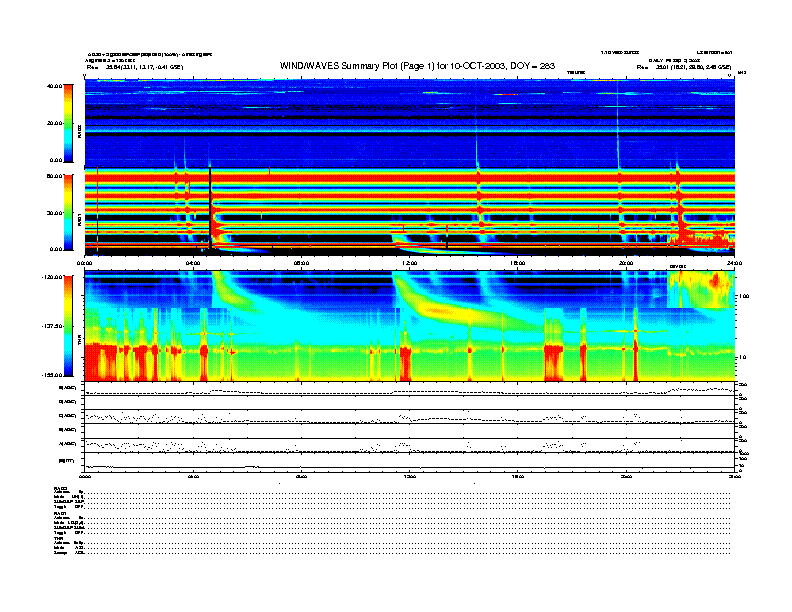Click the 08:00 tick label under the red-banded spectrogram
The width and height of the screenshot is (792, 612).
(x=301, y=263)
